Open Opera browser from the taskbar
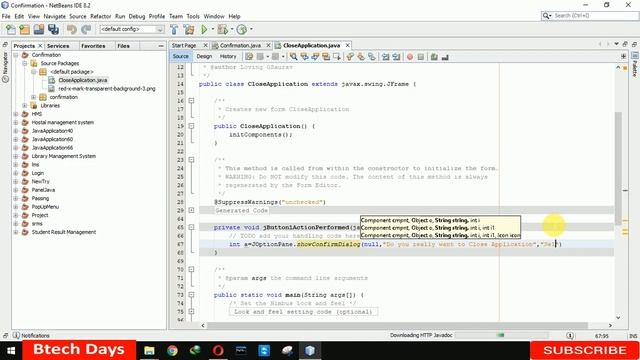640x360 pixels. coord(218,350)
